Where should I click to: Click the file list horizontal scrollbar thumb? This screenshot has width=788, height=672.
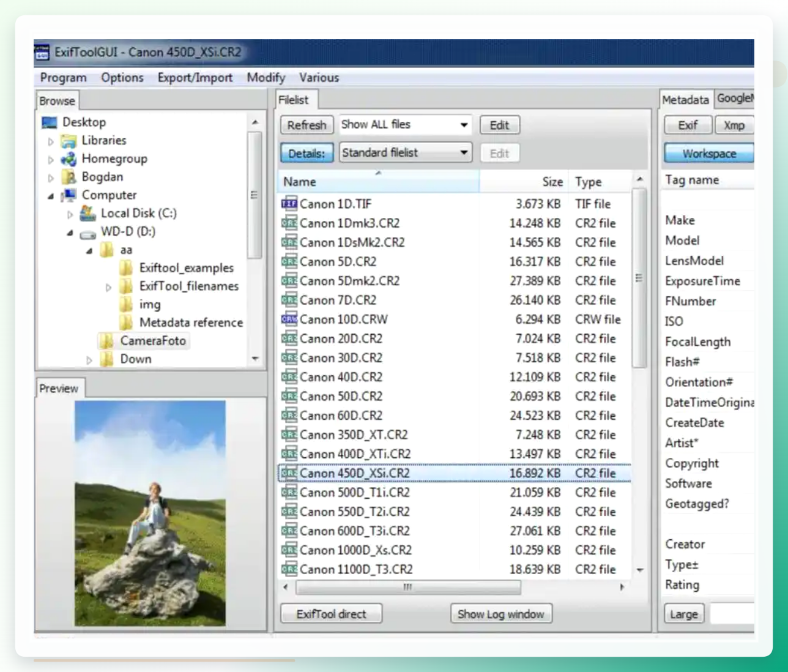(x=408, y=587)
